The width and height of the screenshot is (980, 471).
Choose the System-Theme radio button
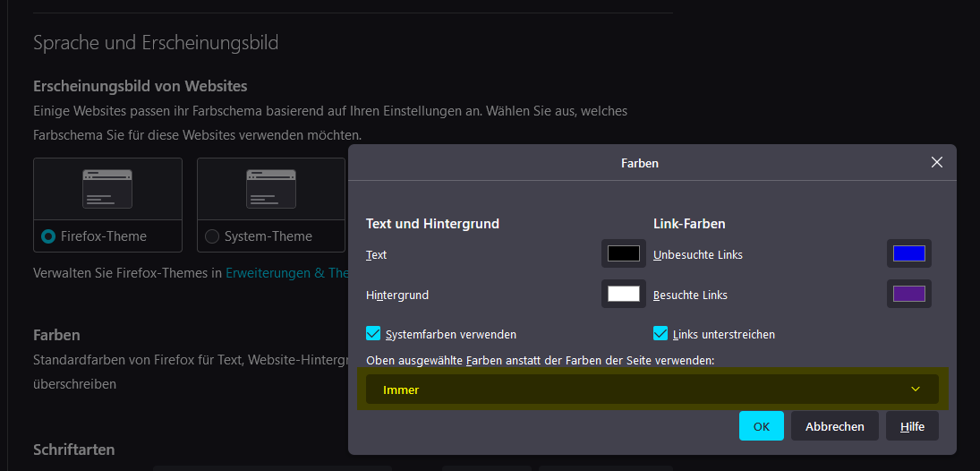tap(212, 236)
